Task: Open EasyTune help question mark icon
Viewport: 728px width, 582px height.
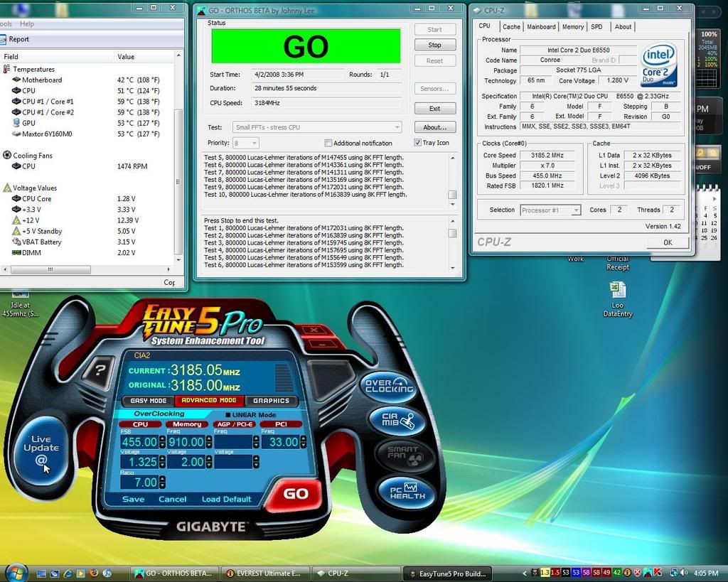Action: [100, 370]
